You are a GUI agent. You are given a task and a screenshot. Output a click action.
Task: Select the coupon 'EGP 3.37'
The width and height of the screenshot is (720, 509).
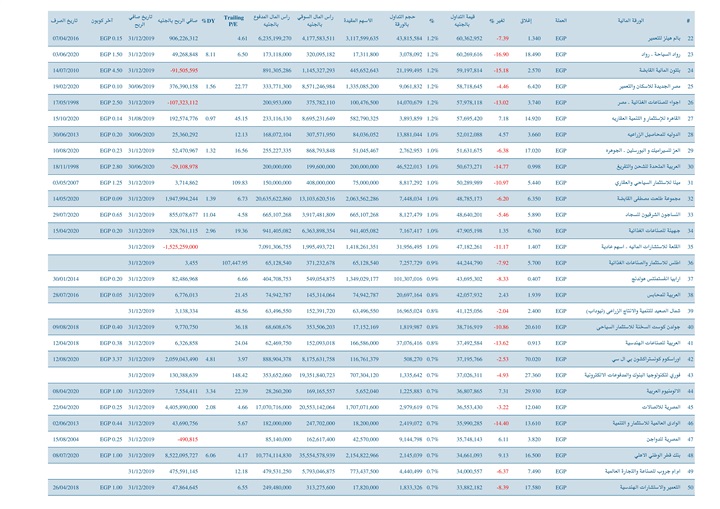coord(111,360)
